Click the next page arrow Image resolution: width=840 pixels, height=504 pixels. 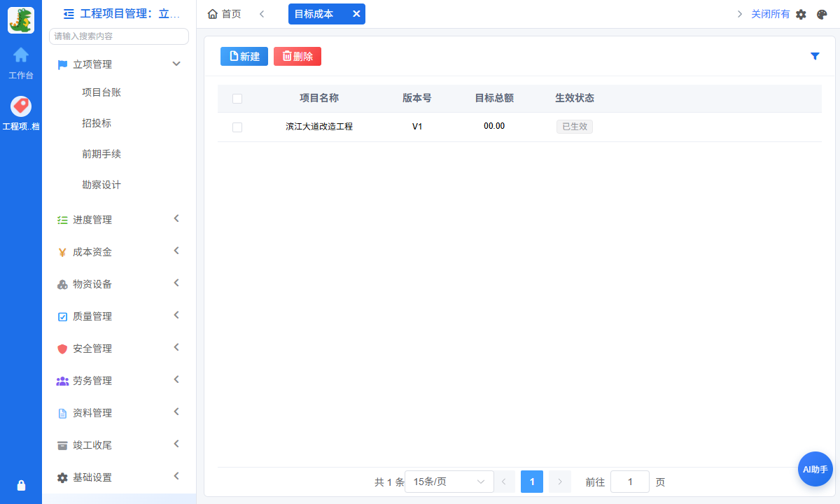click(x=560, y=482)
